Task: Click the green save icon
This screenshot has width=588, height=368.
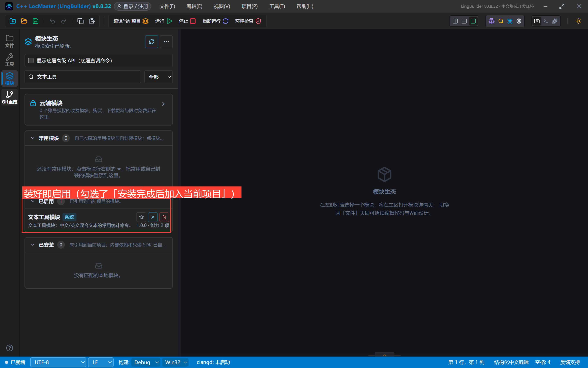Action: pyautogui.click(x=36, y=21)
